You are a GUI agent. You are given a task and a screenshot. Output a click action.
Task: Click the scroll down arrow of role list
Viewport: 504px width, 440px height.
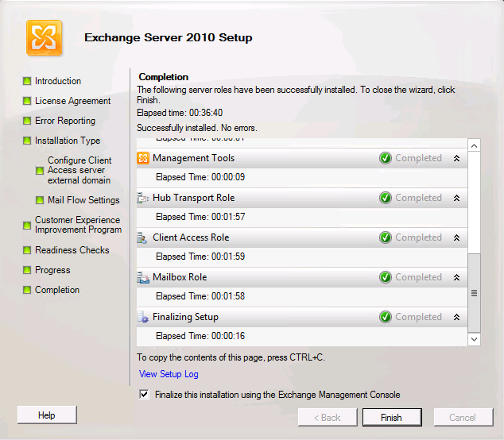[x=474, y=339]
